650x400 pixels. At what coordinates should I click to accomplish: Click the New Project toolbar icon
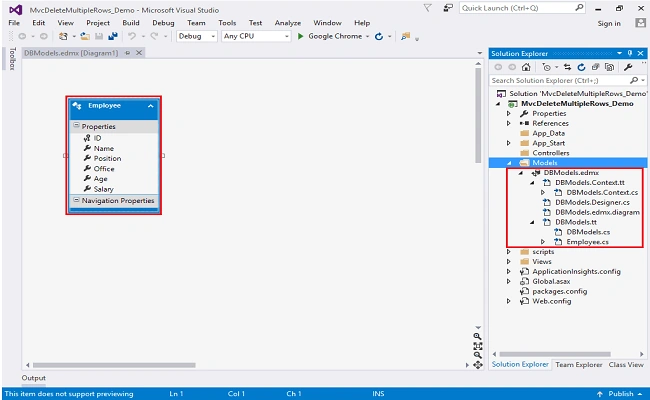[63, 36]
